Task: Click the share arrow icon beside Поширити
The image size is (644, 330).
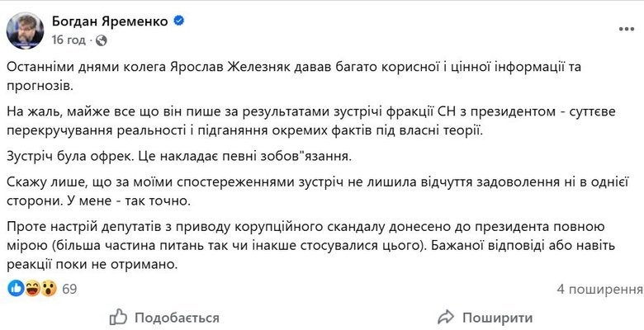Action: (x=447, y=317)
